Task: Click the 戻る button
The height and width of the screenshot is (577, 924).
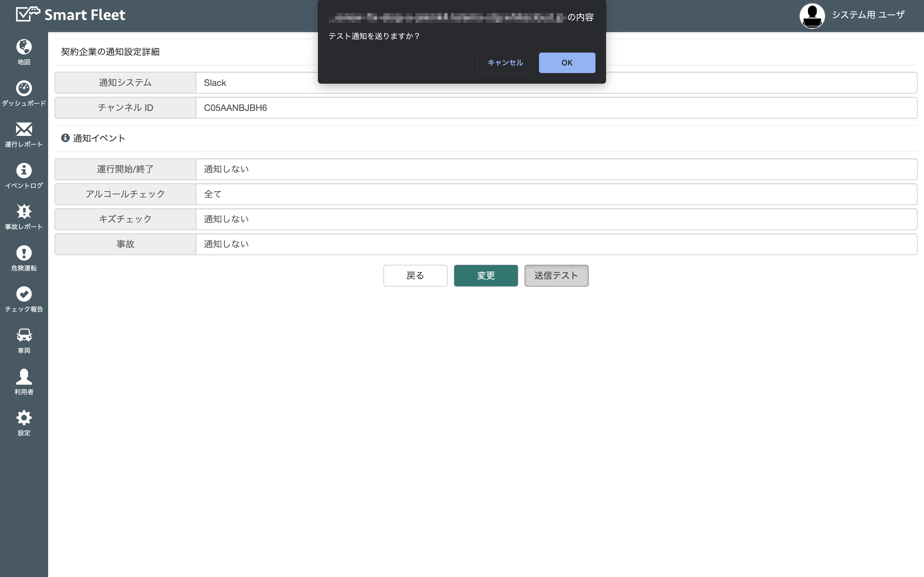Action: point(415,276)
